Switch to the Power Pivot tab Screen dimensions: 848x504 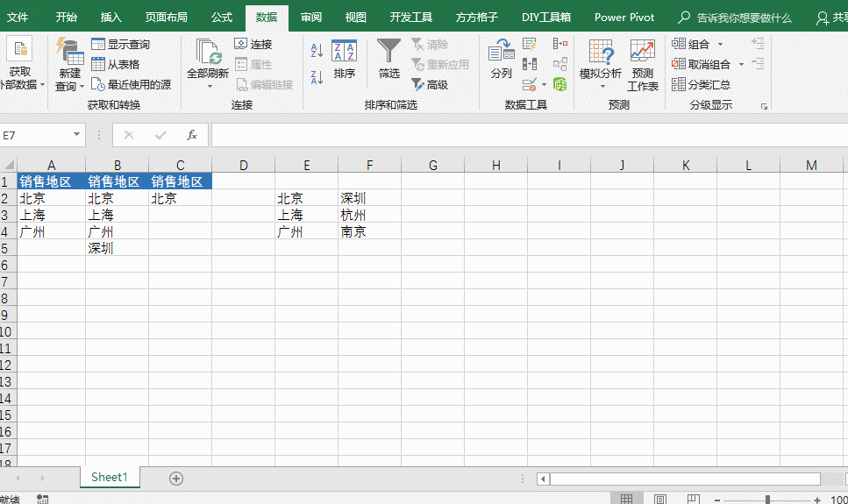[624, 18]
